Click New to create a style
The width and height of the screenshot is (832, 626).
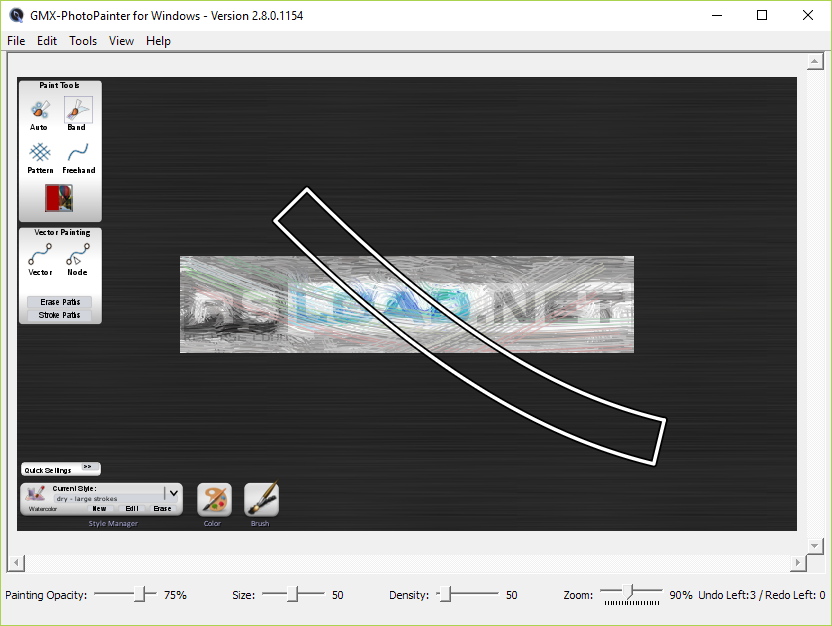coord(98,508)
